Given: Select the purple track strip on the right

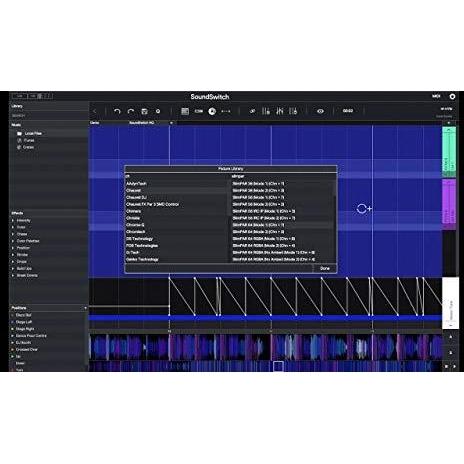Looking at the screenshot, I should click(449, 204).
